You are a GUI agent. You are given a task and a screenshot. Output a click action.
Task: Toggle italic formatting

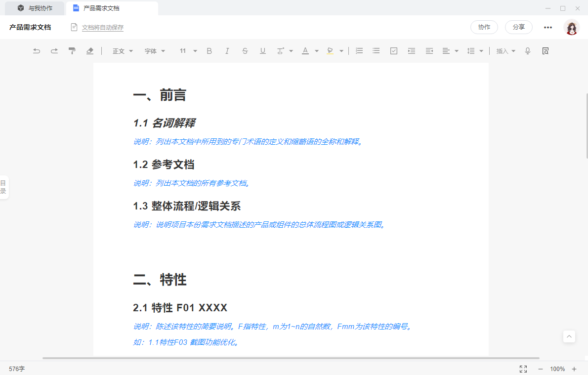click(227, 51)
